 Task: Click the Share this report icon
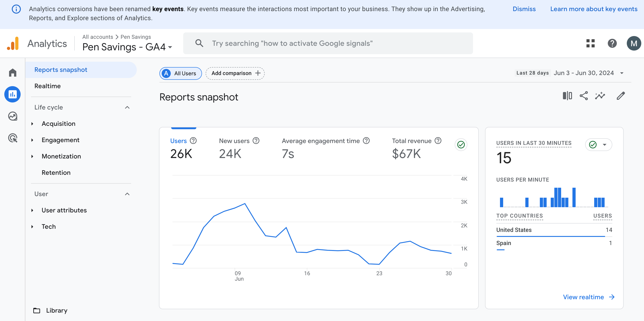click(x=584, y=96)
